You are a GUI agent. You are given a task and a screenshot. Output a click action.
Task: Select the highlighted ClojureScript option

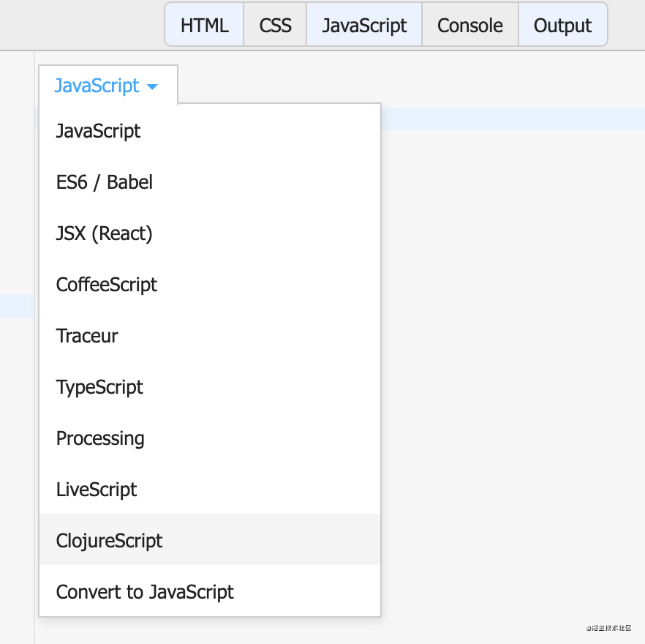[x=210, y=539]
